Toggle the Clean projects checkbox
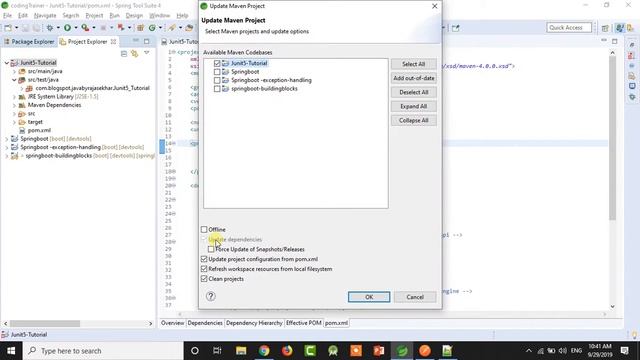 coord(204,279)
